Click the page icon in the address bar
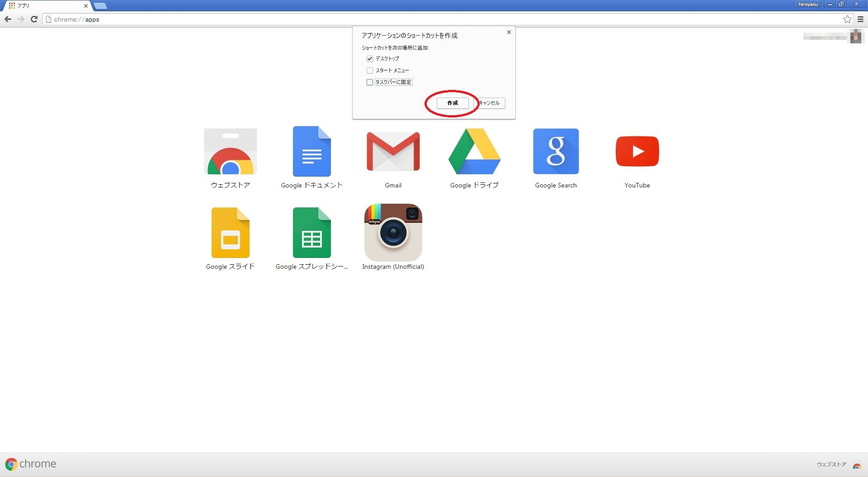The image size is (868, 477). point(49,19)
